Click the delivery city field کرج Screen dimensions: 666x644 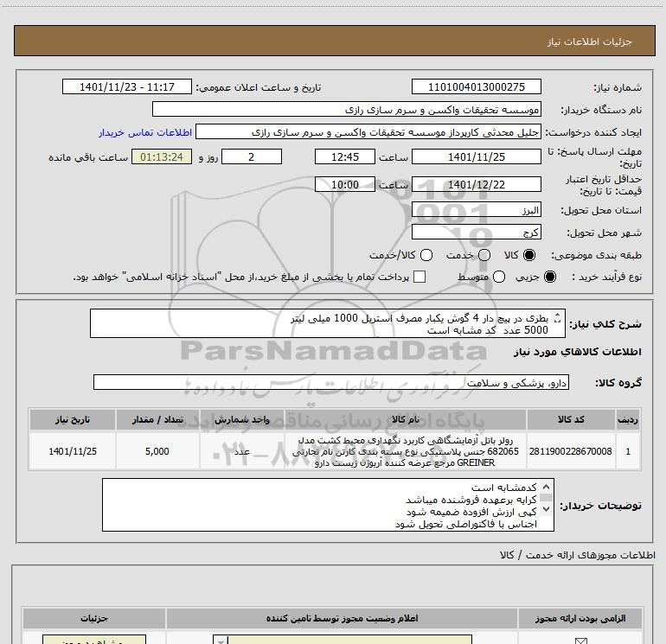click(476, 232)
